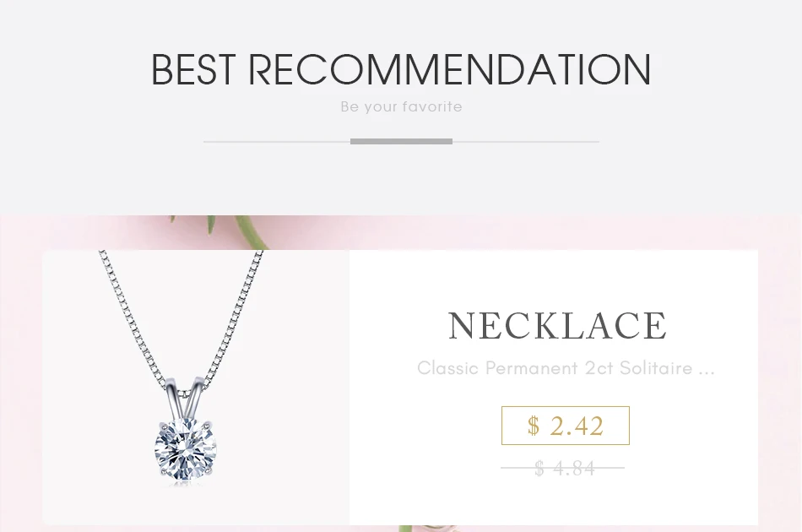This screenshot has width=802, height=532.
Task: Open the NECKLACE product title
Action: click(557, 325)
